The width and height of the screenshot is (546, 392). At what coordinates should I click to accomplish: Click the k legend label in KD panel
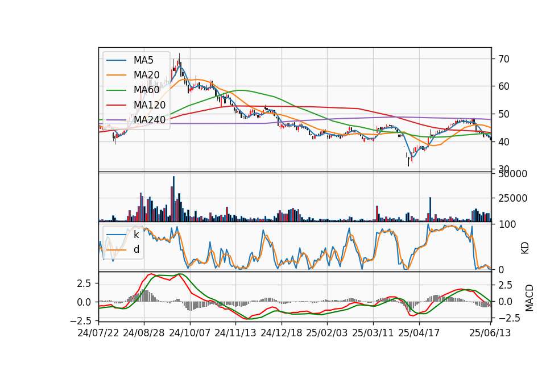(136, 235)
